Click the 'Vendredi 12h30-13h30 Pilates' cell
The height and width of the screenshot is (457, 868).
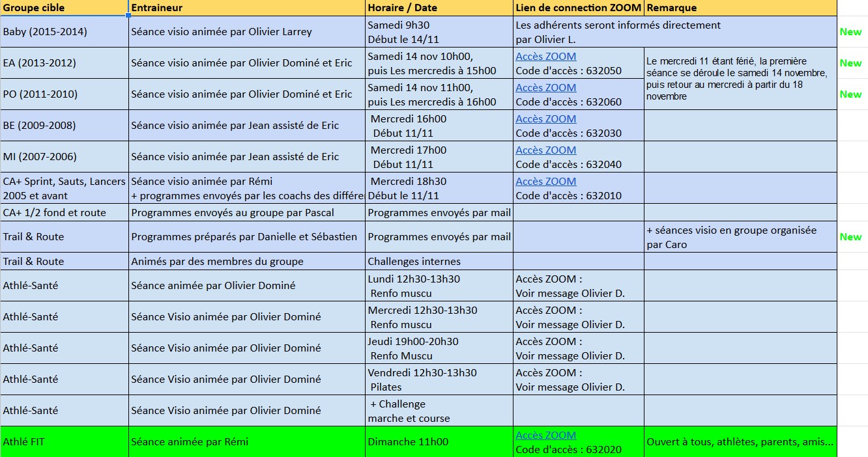pos(439,380)
